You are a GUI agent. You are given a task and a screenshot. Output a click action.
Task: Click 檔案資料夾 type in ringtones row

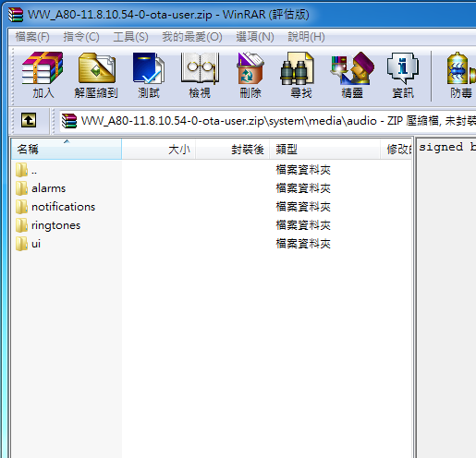(x=303, y=225)
